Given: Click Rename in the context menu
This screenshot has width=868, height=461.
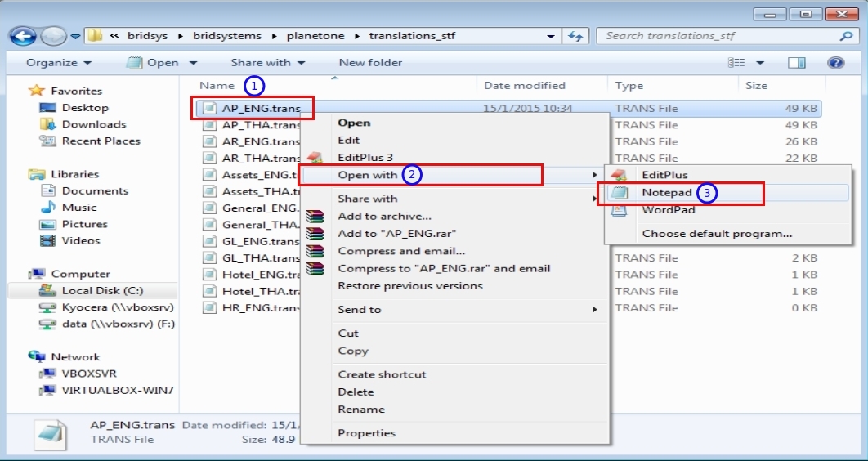Looking at the screenshot, I should point(361,410).
